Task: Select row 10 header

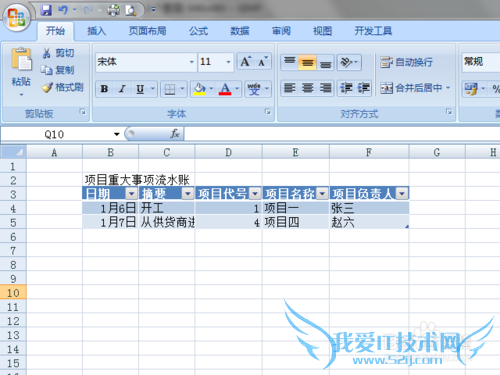Action: pyautogui.click(x=13, y=293)
